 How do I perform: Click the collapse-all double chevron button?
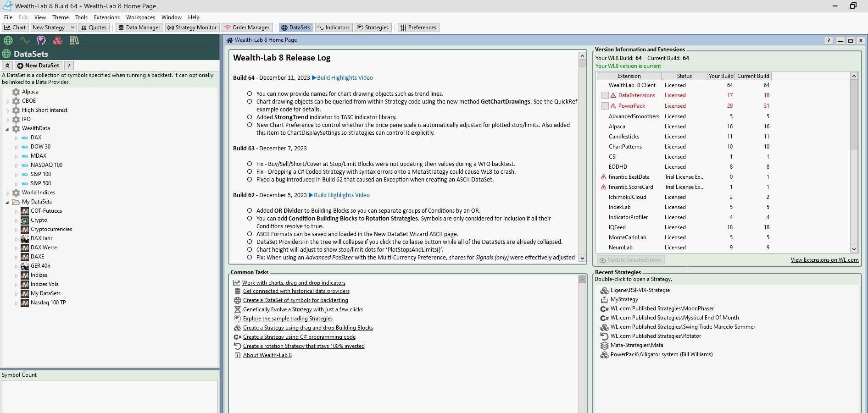click(x=7, y=66)
